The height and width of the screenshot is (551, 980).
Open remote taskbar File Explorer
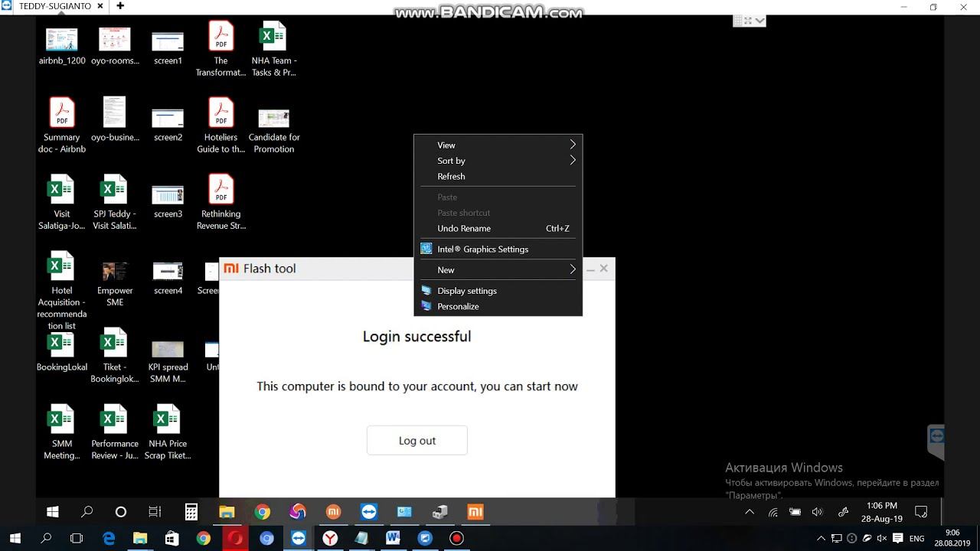click(x=227, y=512)
